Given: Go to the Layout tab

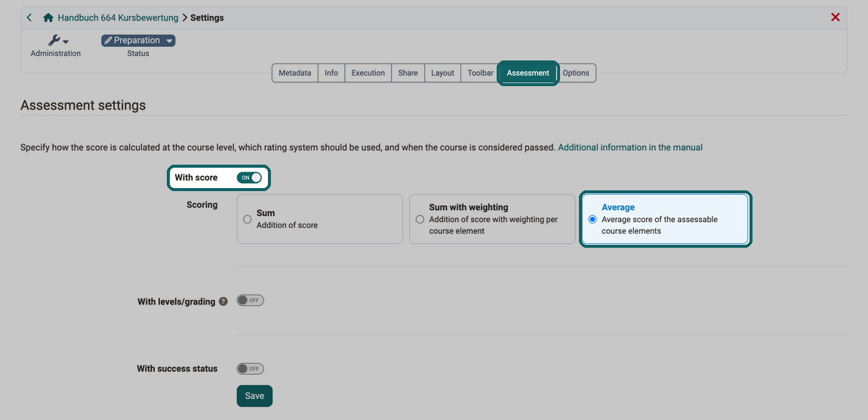Looking at the screenshot, I should [x=443, y=73].
